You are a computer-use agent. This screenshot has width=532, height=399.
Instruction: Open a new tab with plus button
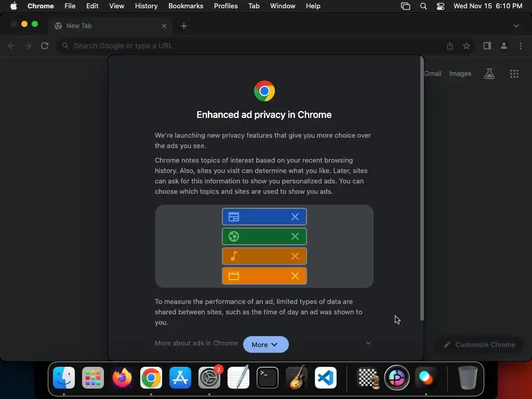point(184,26)
